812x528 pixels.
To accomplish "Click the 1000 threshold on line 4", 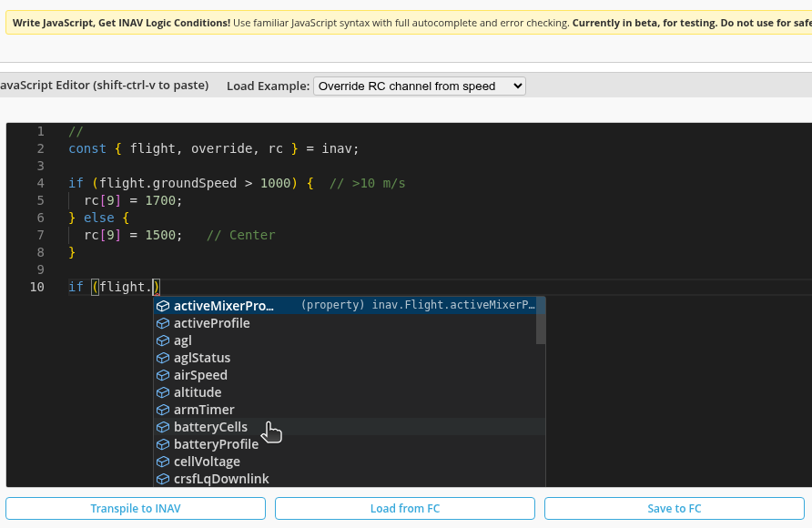I will click(x=275, y=183).
